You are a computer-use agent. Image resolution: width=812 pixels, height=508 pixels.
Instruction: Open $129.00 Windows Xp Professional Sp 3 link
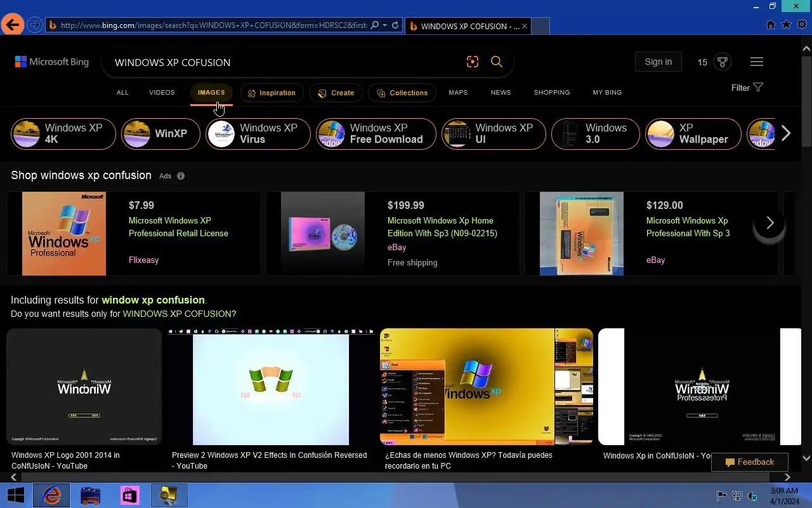pyautogui.click(x=688, y=227)
